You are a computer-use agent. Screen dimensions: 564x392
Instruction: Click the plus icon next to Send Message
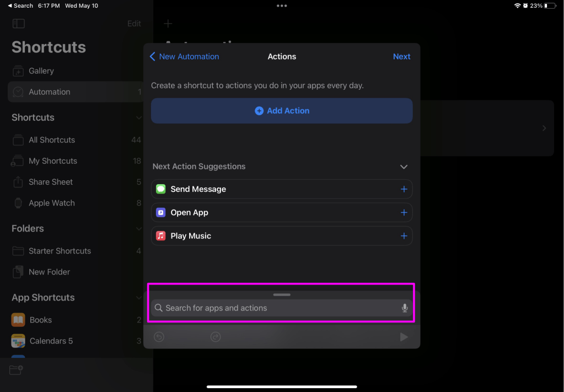(404, 189)
